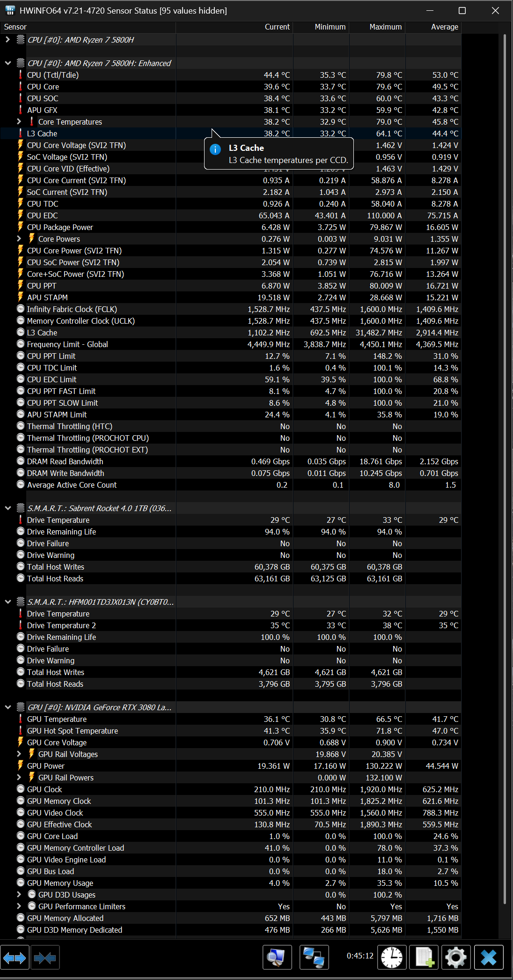Select the SoC Current (SVI2 TFN) row
The image size is (513, 980).
coord(231,192)
